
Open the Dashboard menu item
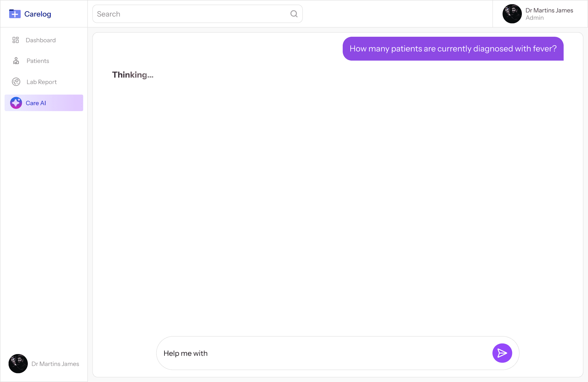(x=40, y=40)
